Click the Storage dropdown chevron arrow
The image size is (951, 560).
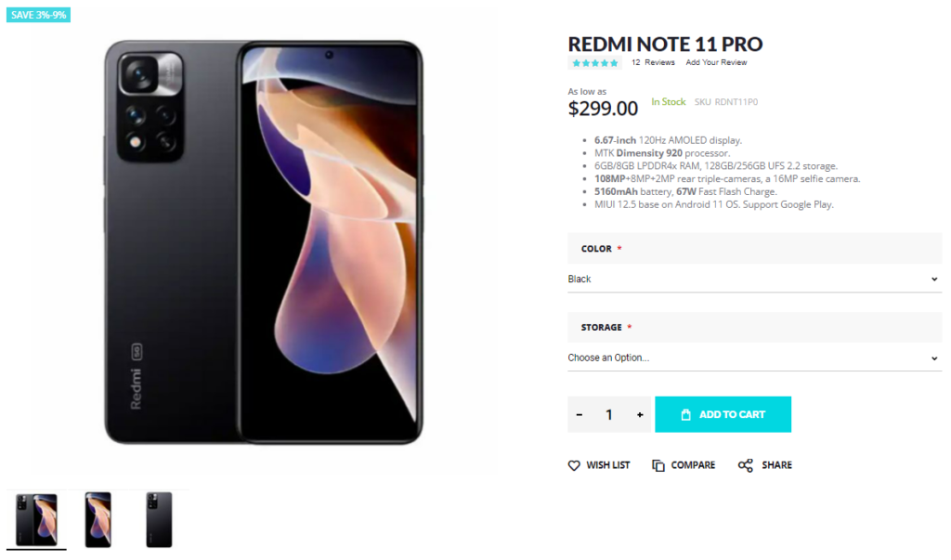pyautogui.click(x=934, y=358)
